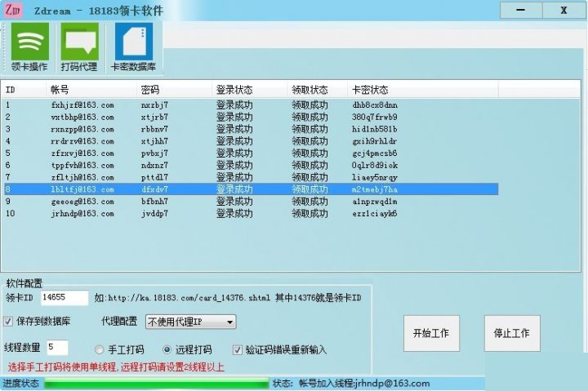Open the 打码代理 toolbar icon
The width and height of the screenshot is (588, 391).
click(x=79, y=47)
